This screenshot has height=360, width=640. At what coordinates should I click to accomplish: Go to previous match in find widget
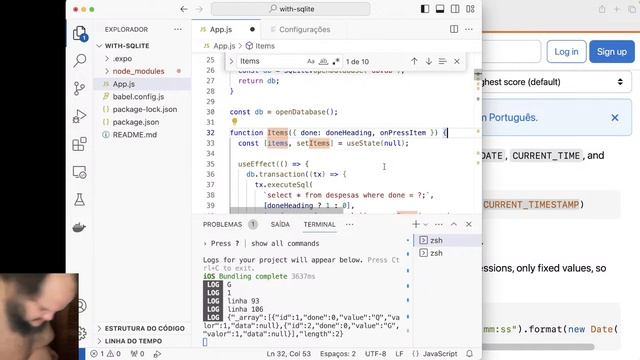click(x=414, y=61)
